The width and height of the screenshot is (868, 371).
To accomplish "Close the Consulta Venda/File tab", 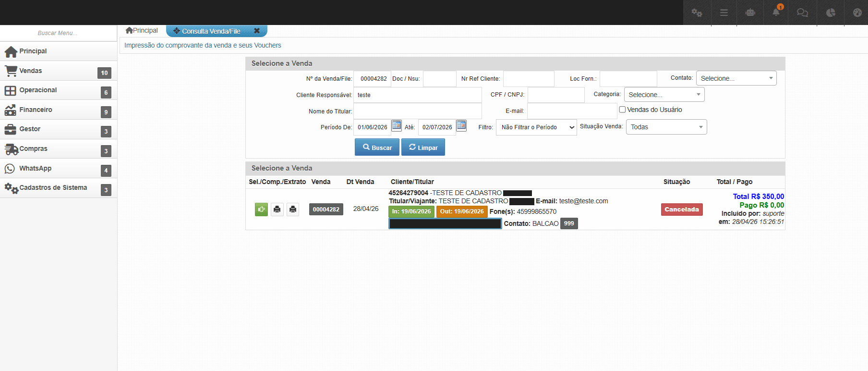I will point(257,31).
